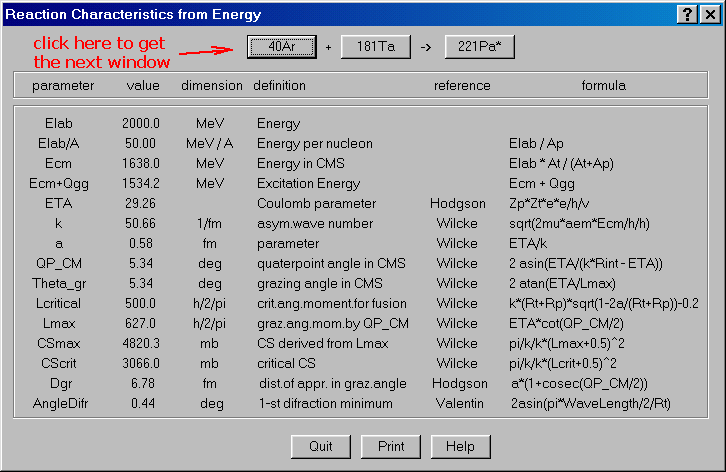Click the Quit button

pos(321,446)
